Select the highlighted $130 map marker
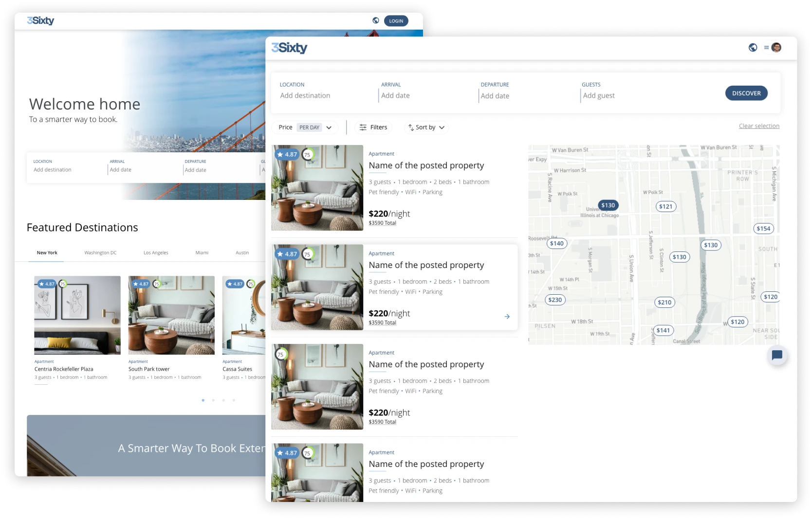 pyautogui.click(x=608, y=205)
